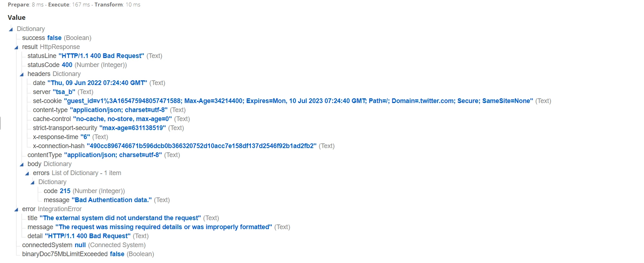Select the set-cookie guest_id value
This screenshot has width=644, height=263.
[298, 101]
